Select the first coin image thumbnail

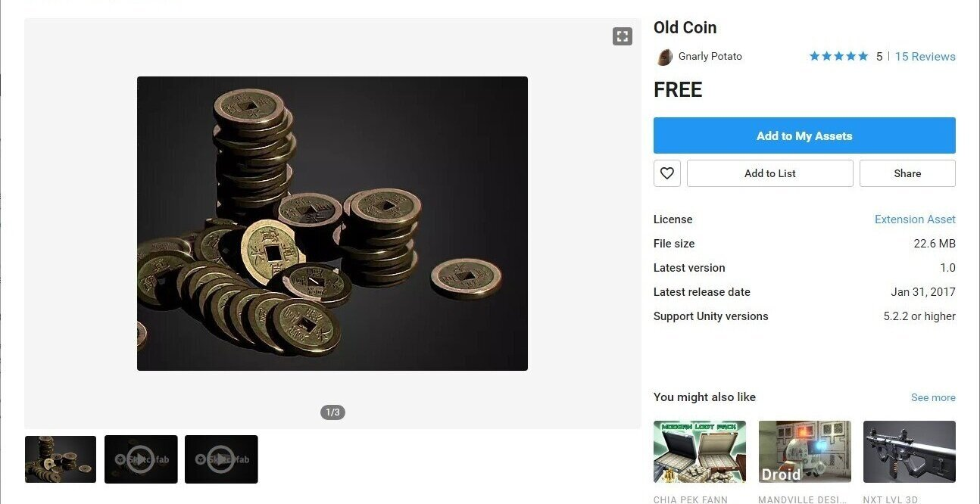61,459
